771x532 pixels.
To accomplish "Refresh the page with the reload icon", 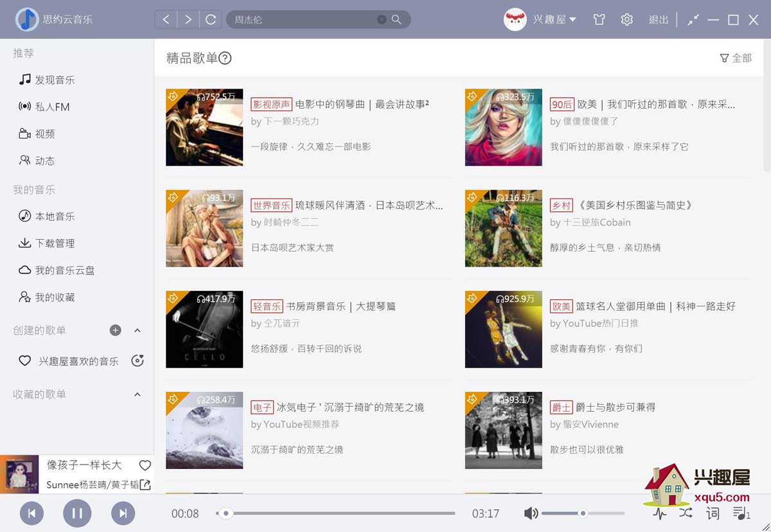I will [x=210, y=19].
